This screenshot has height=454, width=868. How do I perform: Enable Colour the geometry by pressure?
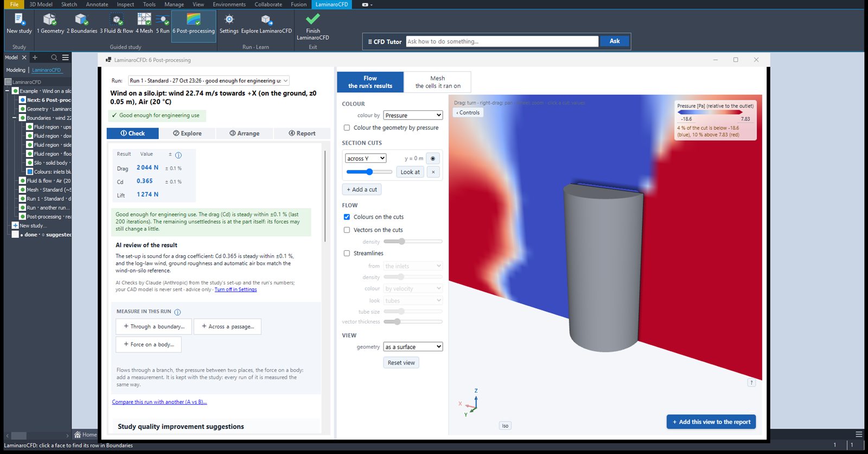coord(347,128)
